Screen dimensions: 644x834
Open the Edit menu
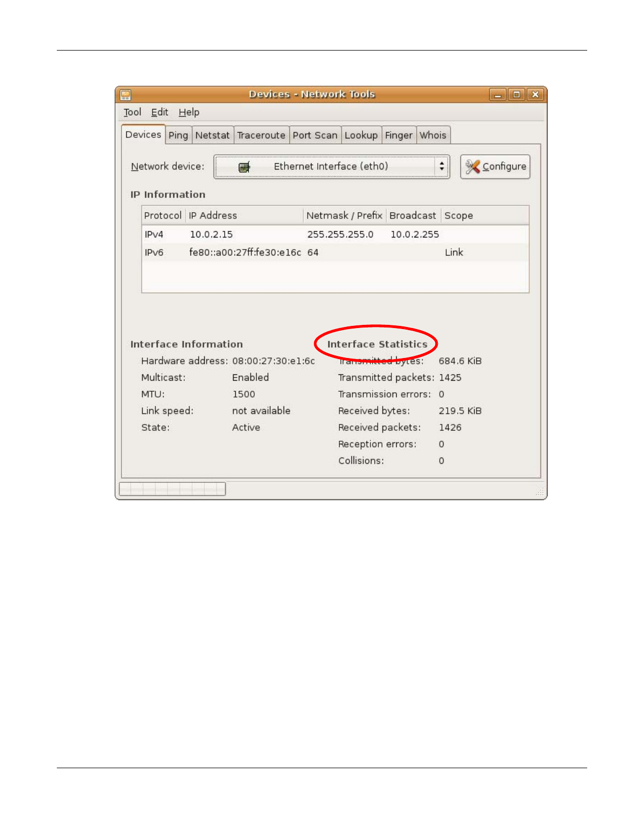pos(159,112)
